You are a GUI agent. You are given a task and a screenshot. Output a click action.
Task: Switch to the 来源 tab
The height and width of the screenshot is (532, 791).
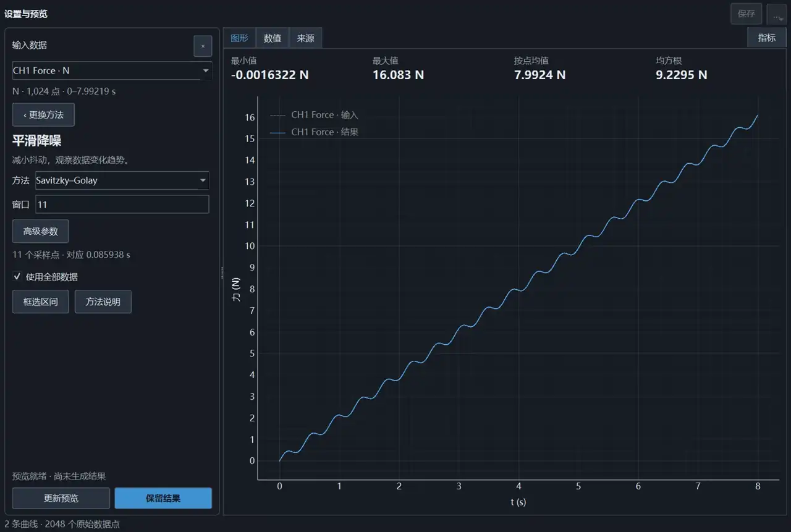305,38
